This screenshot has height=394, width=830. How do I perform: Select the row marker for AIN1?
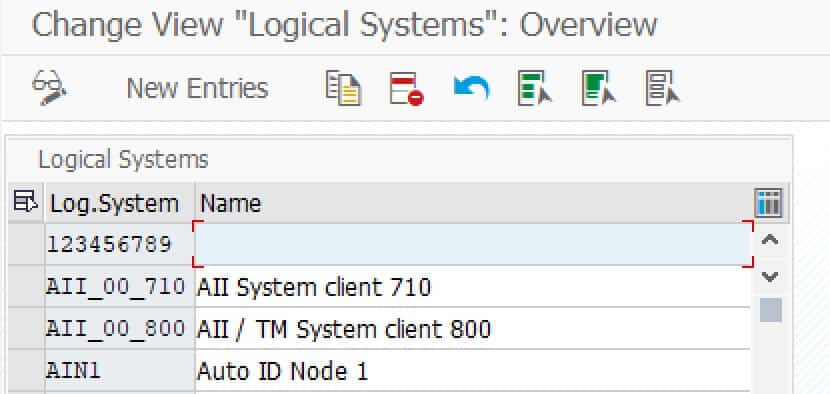pyautogui.click(x=26, y=371)
